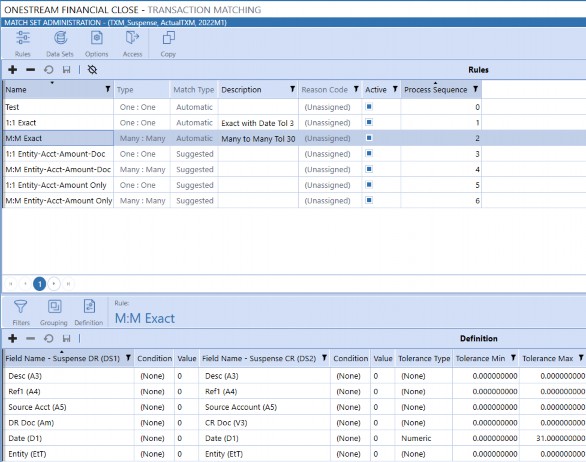Toggle Active for M:M Entity-Acct-Amount-Doc rule
The image size is (586, 462).
tap(369, 169)
